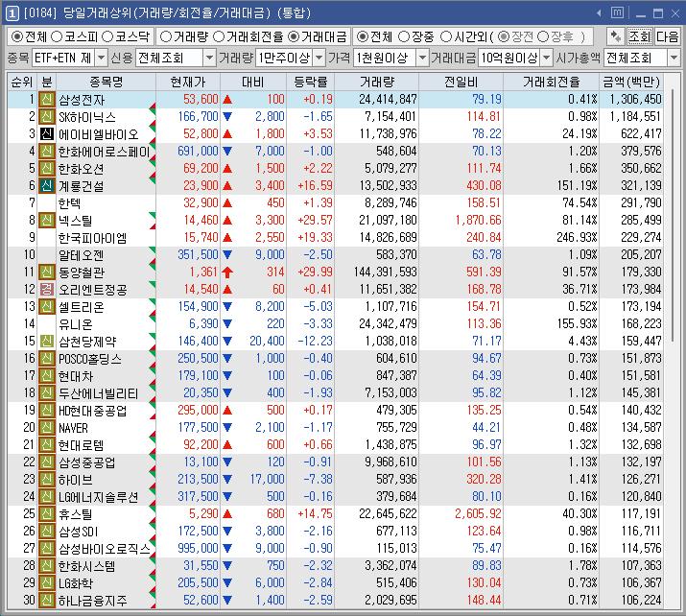
Task: Select the 전체 session radio button
Action: 363,36
